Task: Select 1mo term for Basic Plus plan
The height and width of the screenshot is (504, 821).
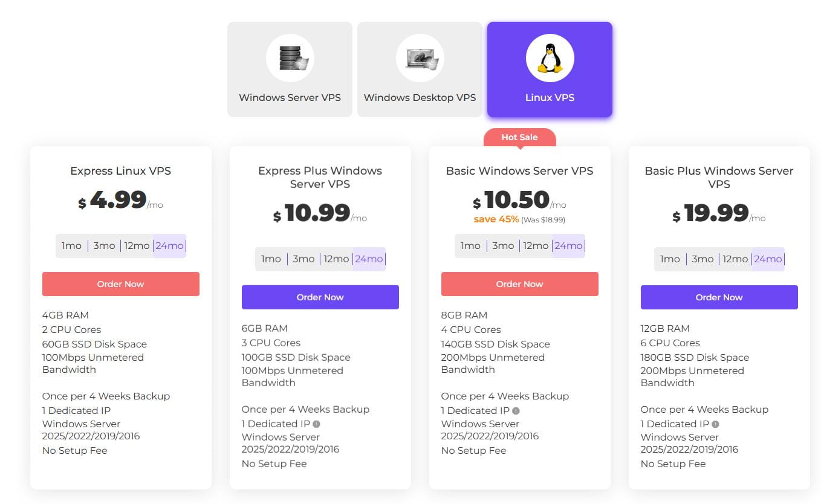Action: pyautogui.click(x=670, y=259)
